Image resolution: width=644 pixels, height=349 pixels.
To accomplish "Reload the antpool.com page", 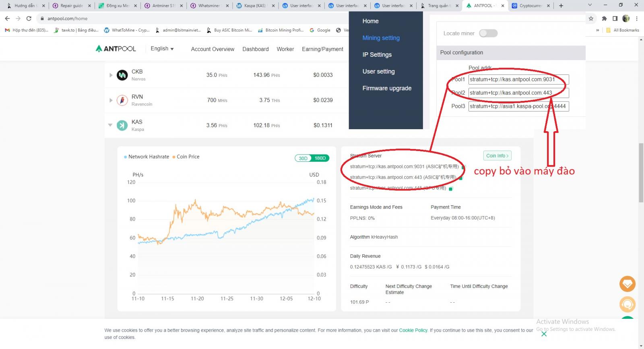I will (29, 19).
